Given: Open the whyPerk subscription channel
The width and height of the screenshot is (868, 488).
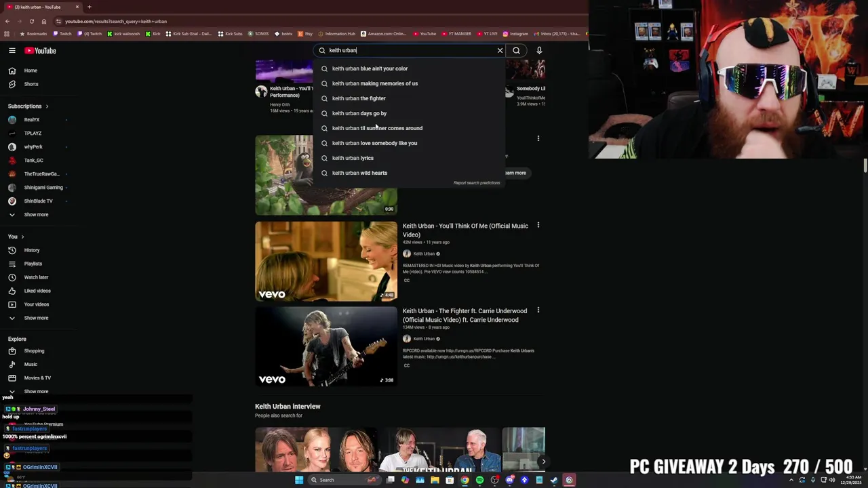Looking at the screenshot, I should [33, 147].
